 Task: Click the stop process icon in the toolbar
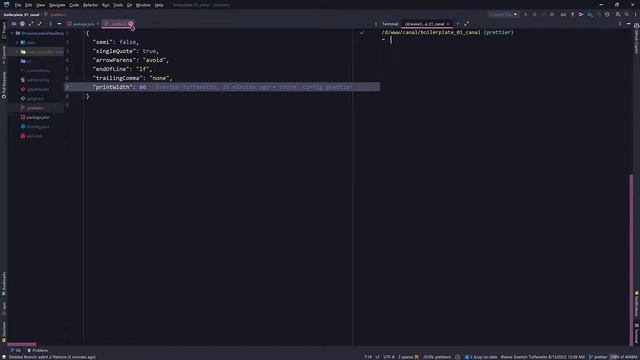coord(552,14)
